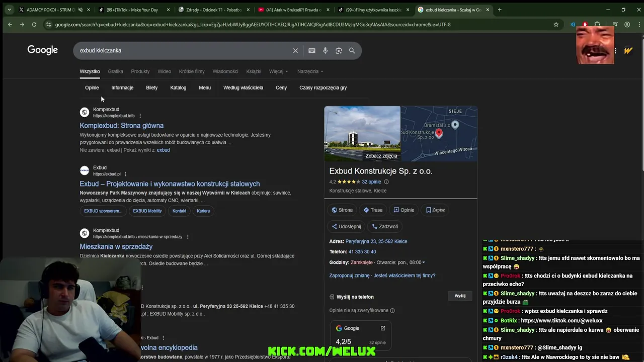Click the Udostępnij share button
This screenshot has height=362, width=644.
pos(346,227)
